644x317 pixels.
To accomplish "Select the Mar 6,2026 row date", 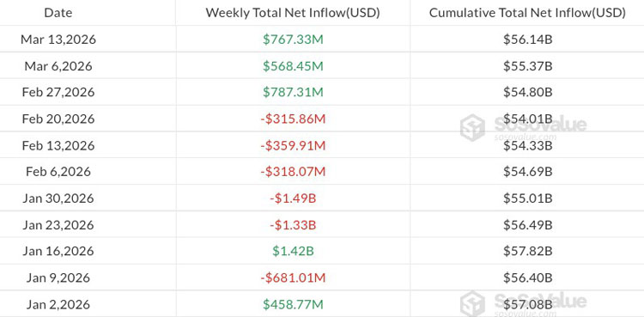I will [58, 66].
